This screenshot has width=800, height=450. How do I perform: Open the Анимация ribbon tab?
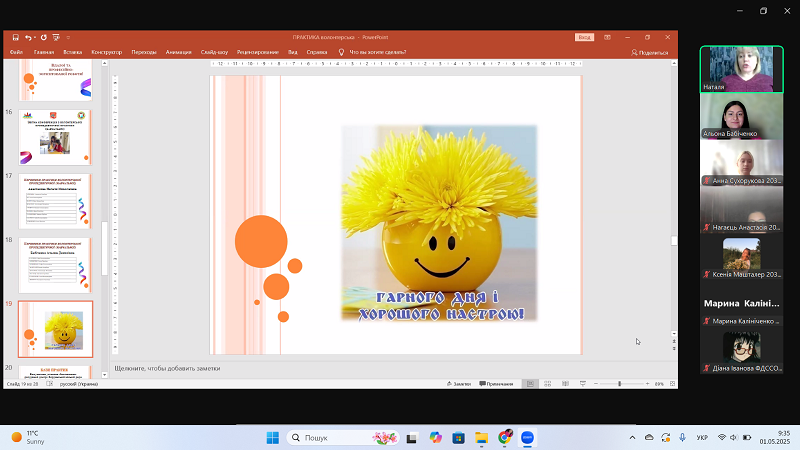click(179, 52)
